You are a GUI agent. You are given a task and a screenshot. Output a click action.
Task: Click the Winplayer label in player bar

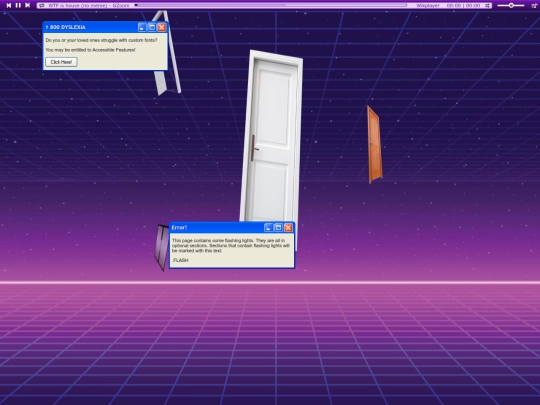(428, 6)
